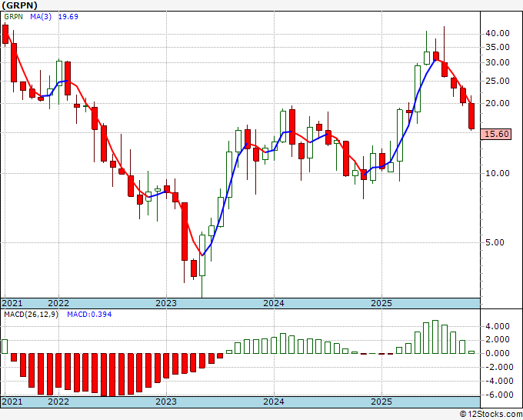This screenshot has width=523, height=420.
Task: Click the 40.00 price axis label
Action: [498, 33]
